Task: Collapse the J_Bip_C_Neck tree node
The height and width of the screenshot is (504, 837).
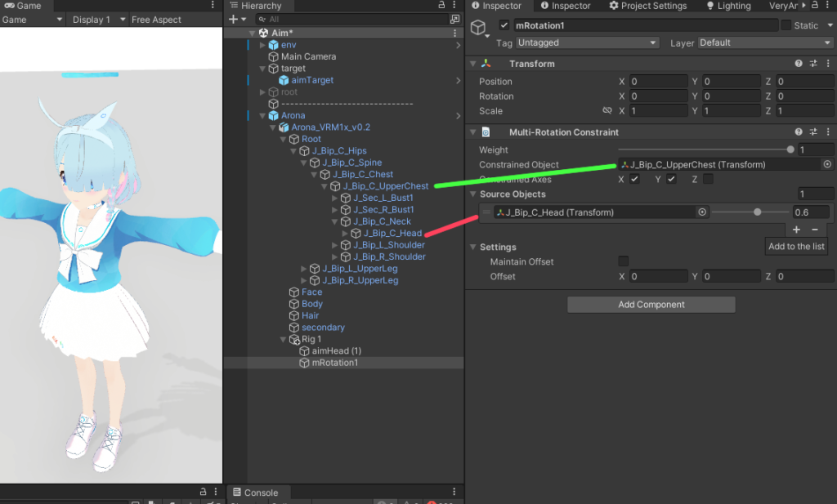Action: coord(335,221)
